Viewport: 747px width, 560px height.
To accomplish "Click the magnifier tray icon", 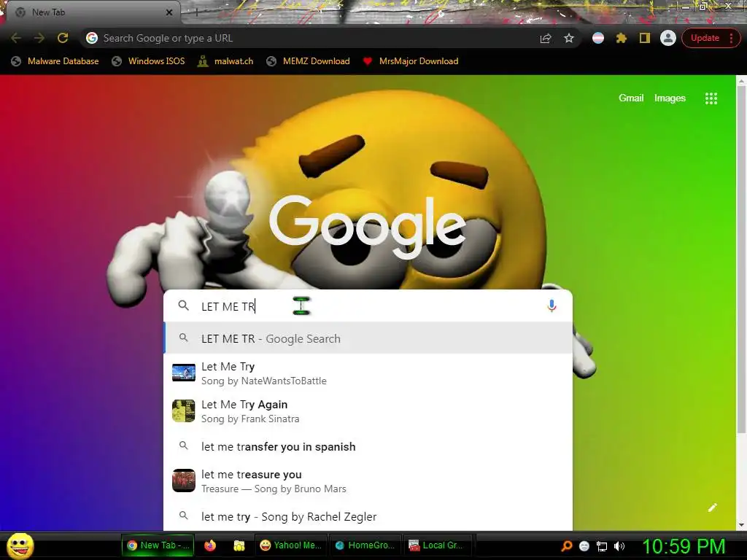I will click(566, 546).
